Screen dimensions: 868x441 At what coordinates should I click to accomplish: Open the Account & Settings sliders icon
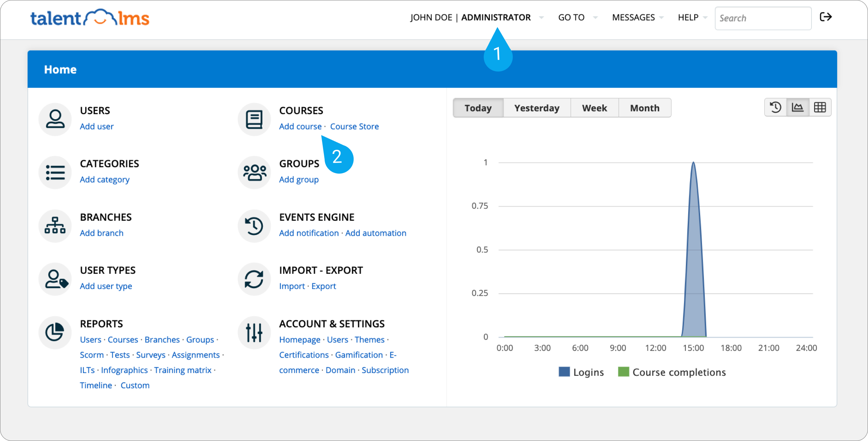tap(254, 332)
